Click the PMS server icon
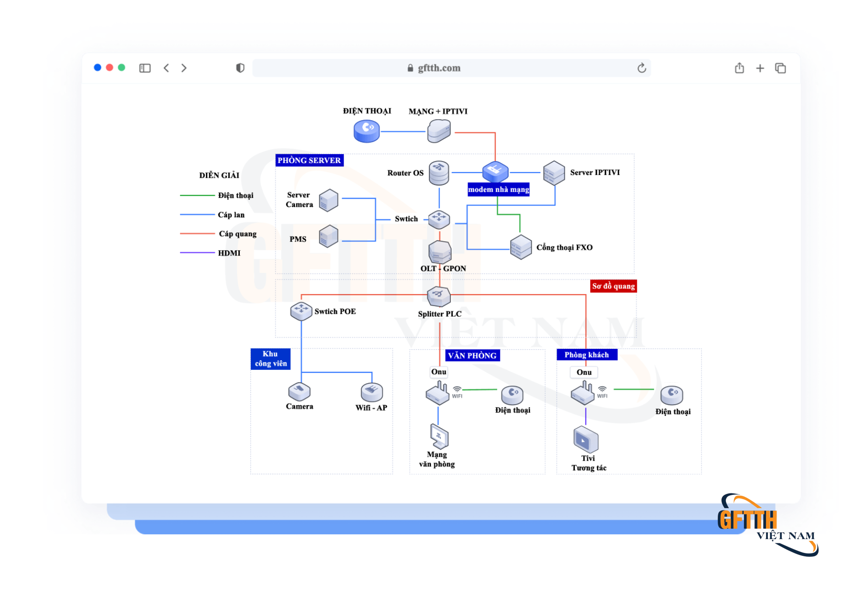Image resolution: width=868 pixels, height=593 pixels. [328, 236]
